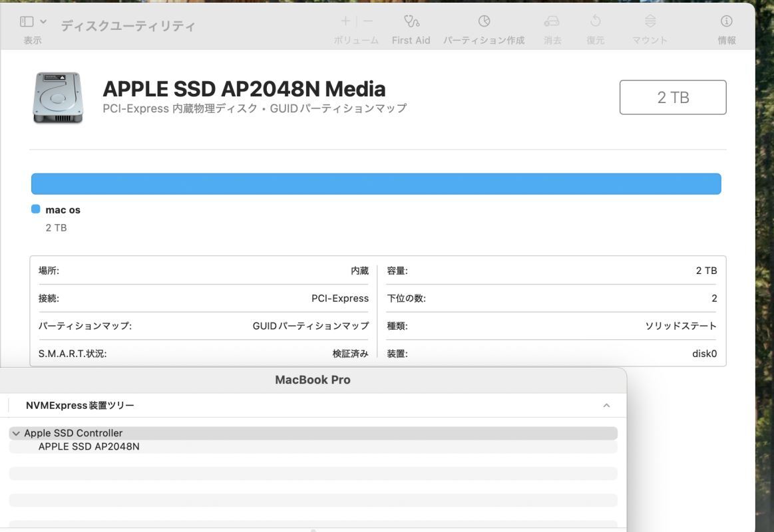
Task: Click the disk subtitle under the title
Action: [255, 108]
